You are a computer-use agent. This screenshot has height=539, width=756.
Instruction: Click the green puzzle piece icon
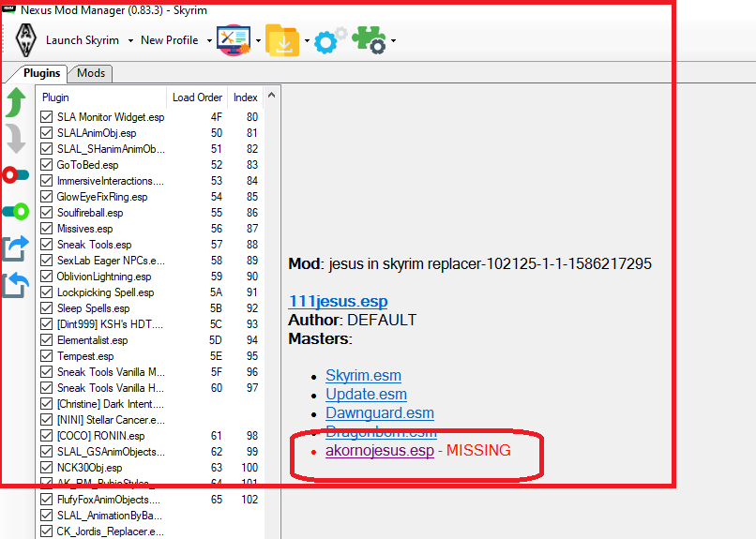tap(369, 39)
